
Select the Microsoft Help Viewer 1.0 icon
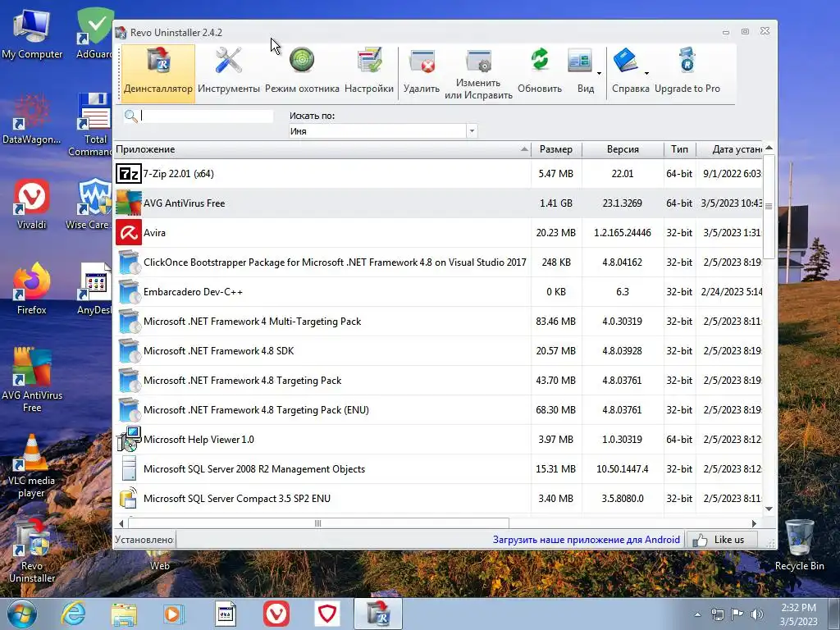(x=129, y=440)
